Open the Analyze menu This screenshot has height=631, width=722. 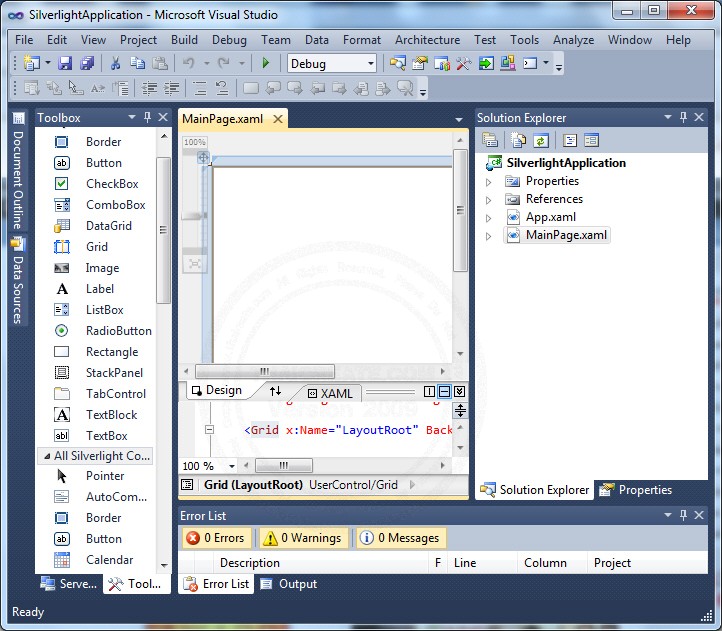point(573,40)
